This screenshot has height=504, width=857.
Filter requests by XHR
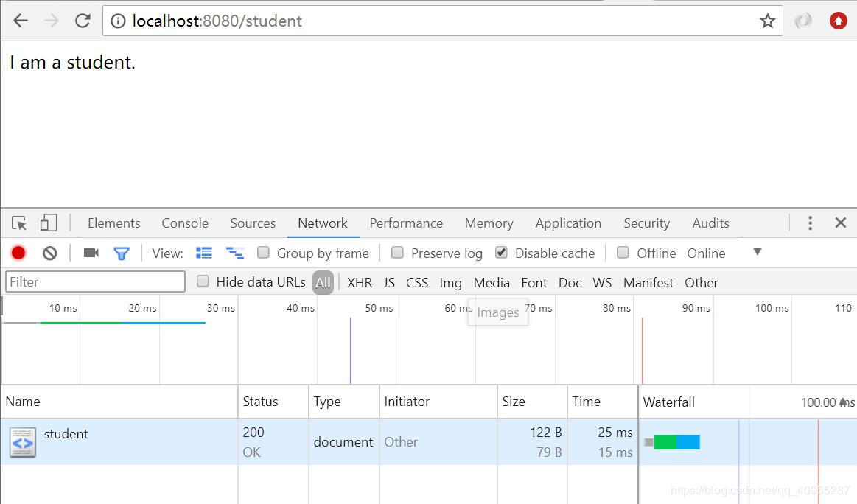coord(360,283)
